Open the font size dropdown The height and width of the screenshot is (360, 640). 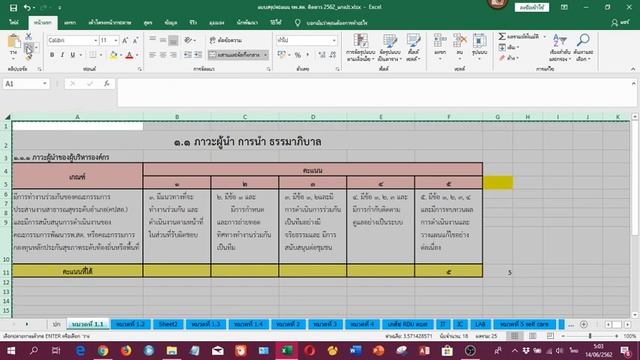tap(116, 40)
